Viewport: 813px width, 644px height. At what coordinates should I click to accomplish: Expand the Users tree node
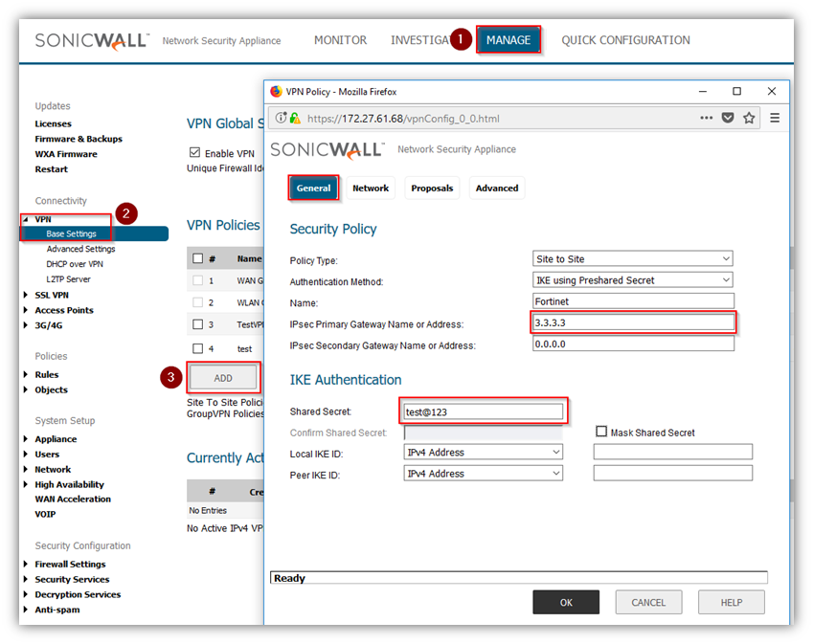[x=26, y=454]
